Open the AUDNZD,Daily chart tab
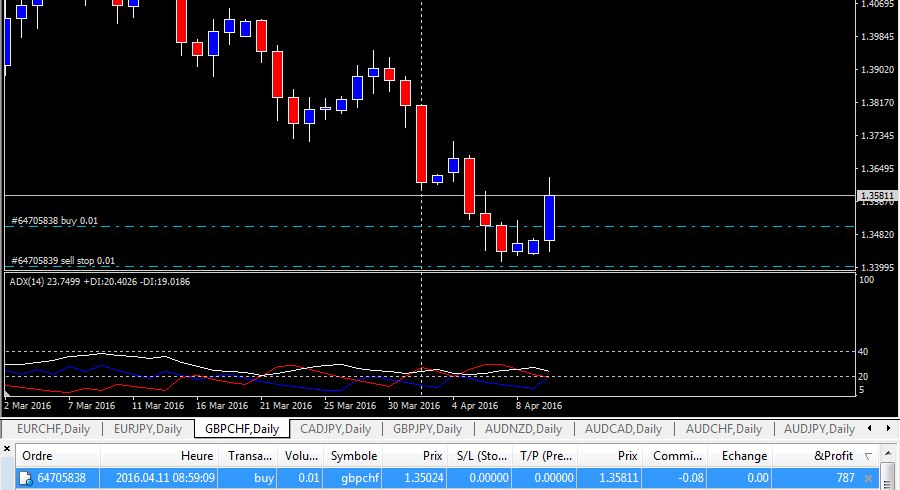900x490 pixels. [x=523, y=429]
